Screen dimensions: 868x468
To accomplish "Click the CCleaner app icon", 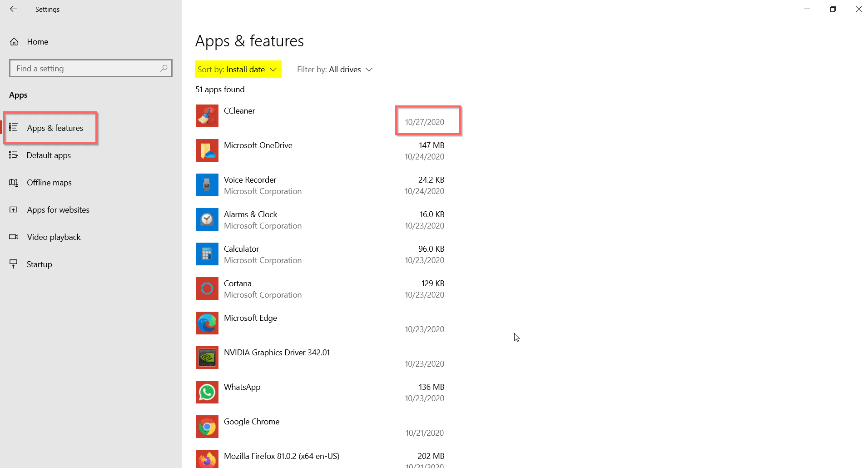I will point(207,116).
